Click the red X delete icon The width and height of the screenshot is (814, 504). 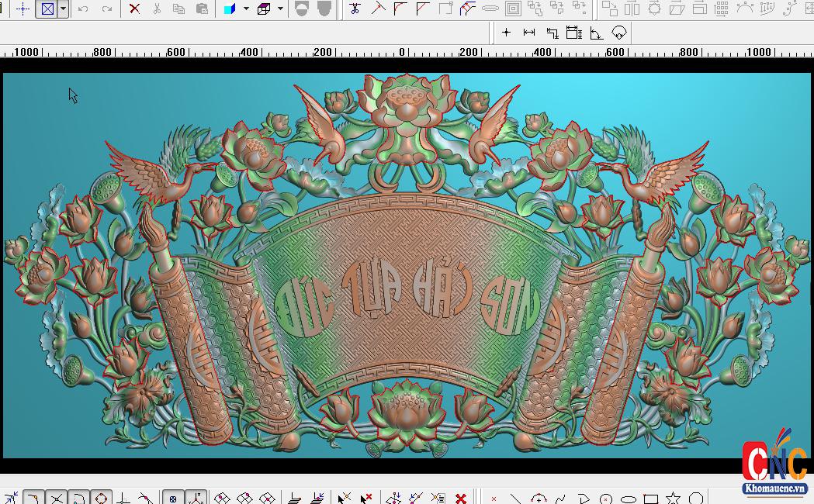point(134,9)
